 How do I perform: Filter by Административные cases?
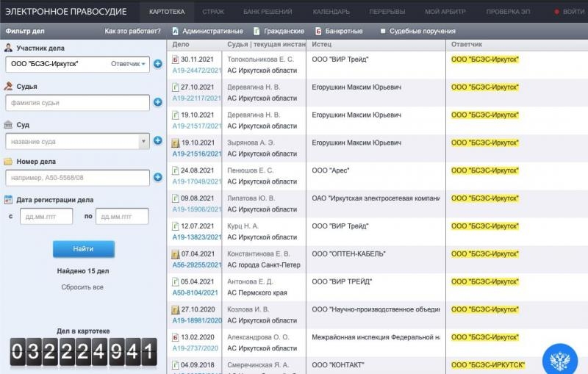[207, 31]
